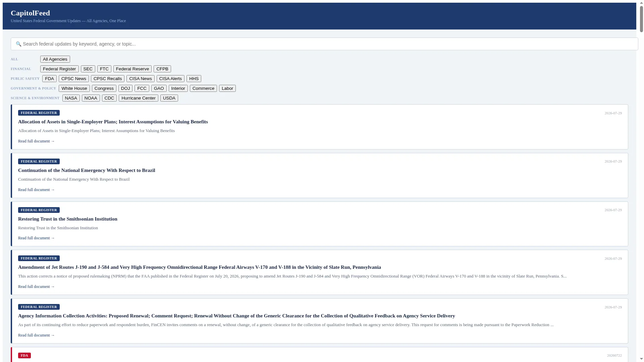The image size is (644, 362).
Task: Click the FinCEN comment request summary text
Action: pyautogui.click(x=286, y=325)
